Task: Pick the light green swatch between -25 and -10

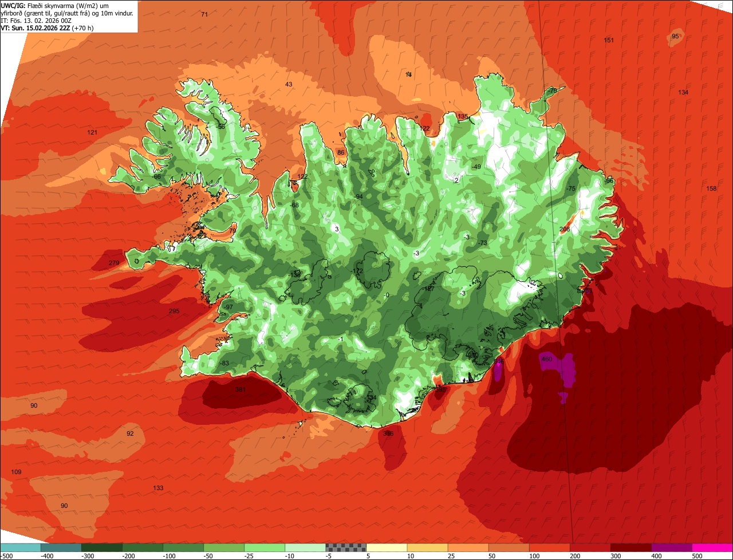Action: (265, 547)
